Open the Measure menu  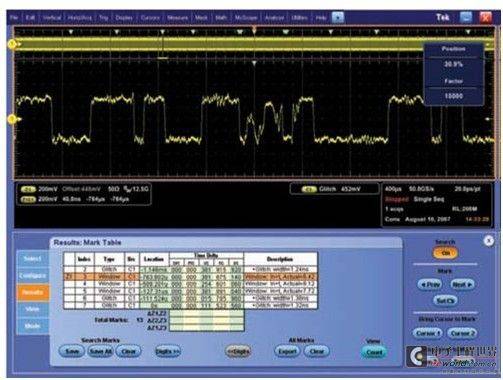coord(177,18)
